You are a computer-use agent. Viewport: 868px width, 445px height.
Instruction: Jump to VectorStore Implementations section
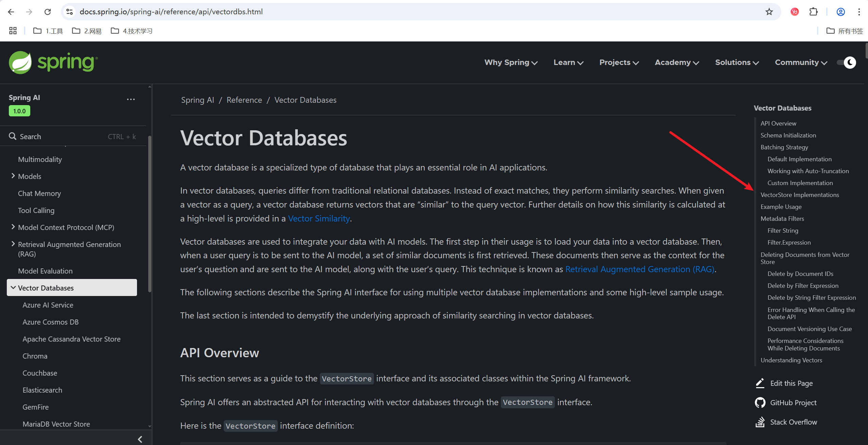coord(800,195)
